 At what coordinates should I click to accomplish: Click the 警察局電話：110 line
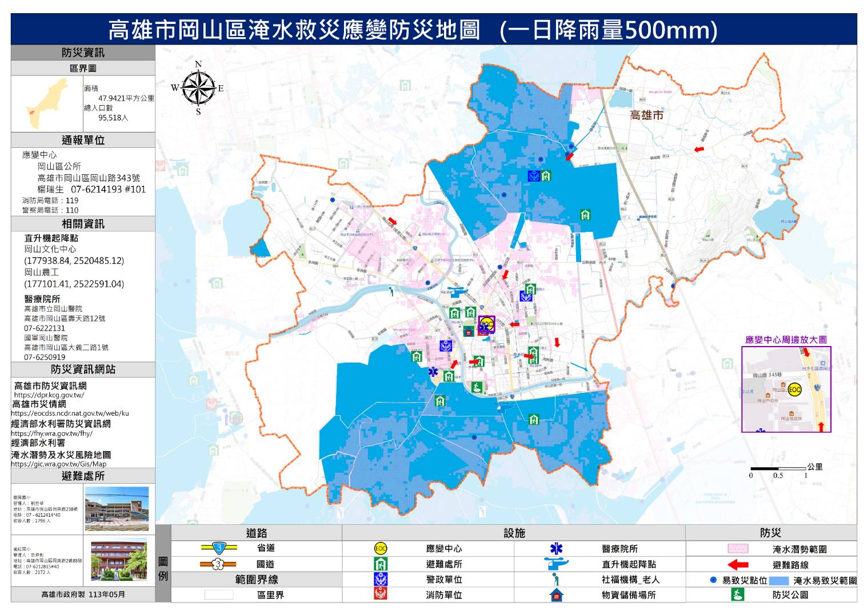[50, 210]
